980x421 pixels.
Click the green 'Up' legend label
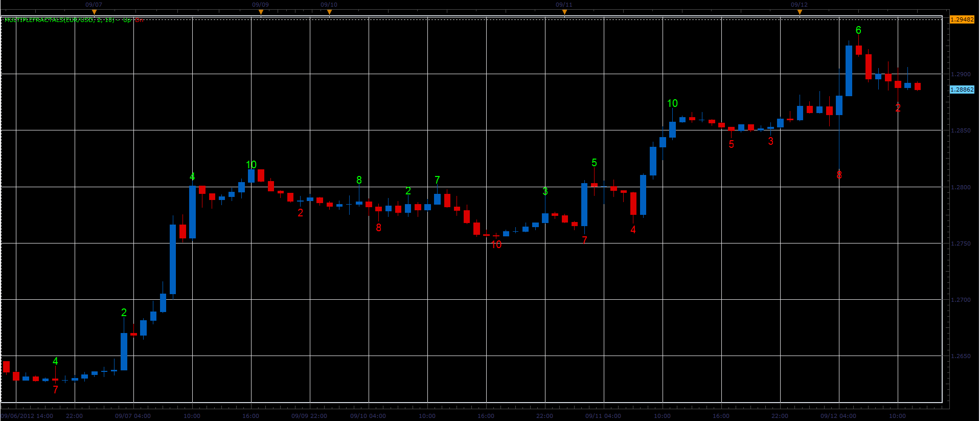(x=127, y=20)
